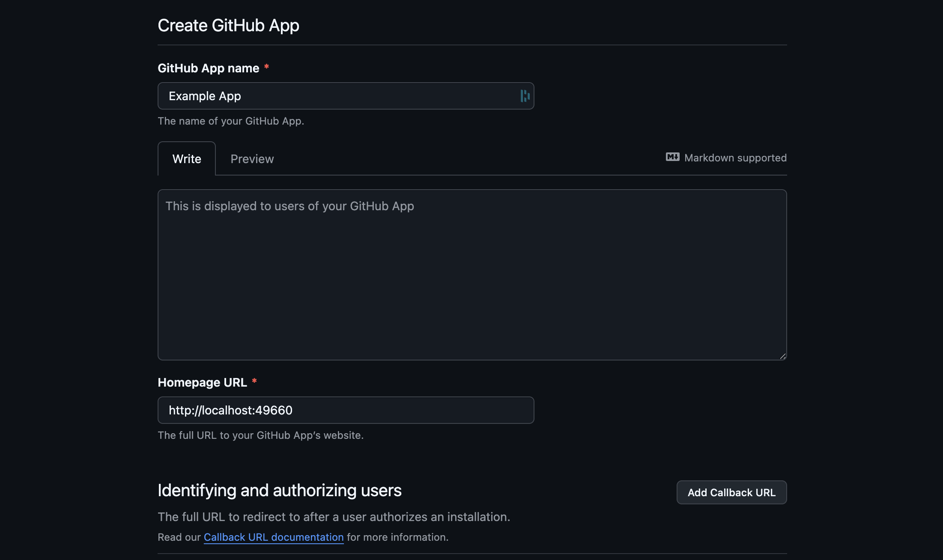Click "The full URL to your GitHub App's website." hint

click(x=260, y=435)
